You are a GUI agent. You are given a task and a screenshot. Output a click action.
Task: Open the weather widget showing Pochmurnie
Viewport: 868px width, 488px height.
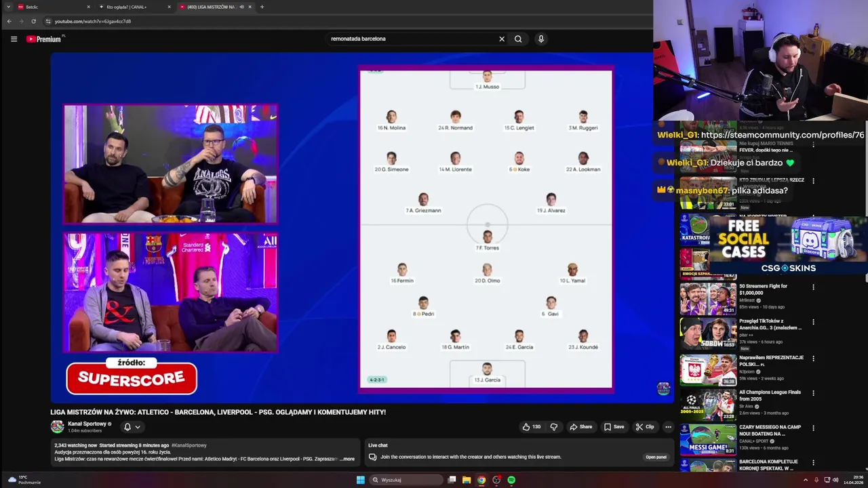point(24,480)
